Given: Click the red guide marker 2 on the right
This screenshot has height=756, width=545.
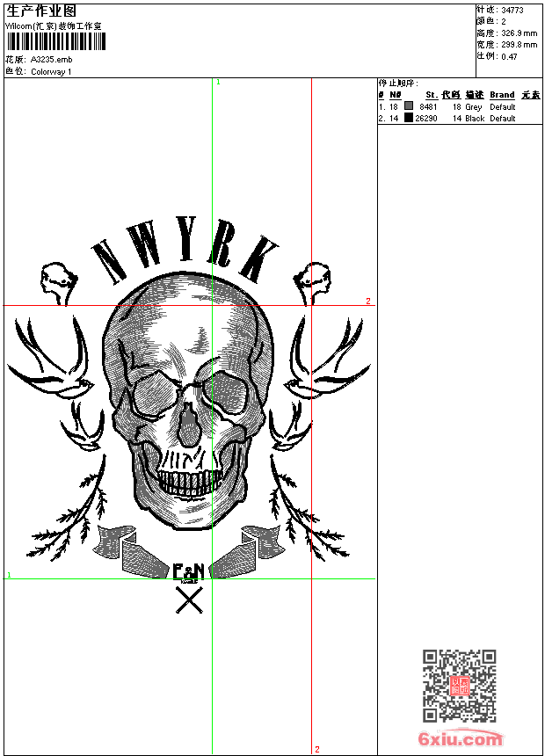Looking at the screenshot, I should [368, 301].
